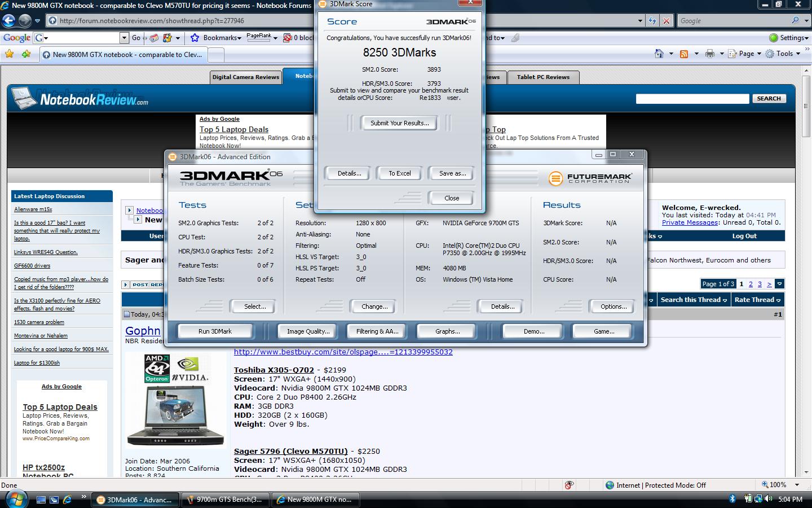This screenshot has width=812, height=508.
Task: Stop loading with the red X icon
Action: point(666,21)
